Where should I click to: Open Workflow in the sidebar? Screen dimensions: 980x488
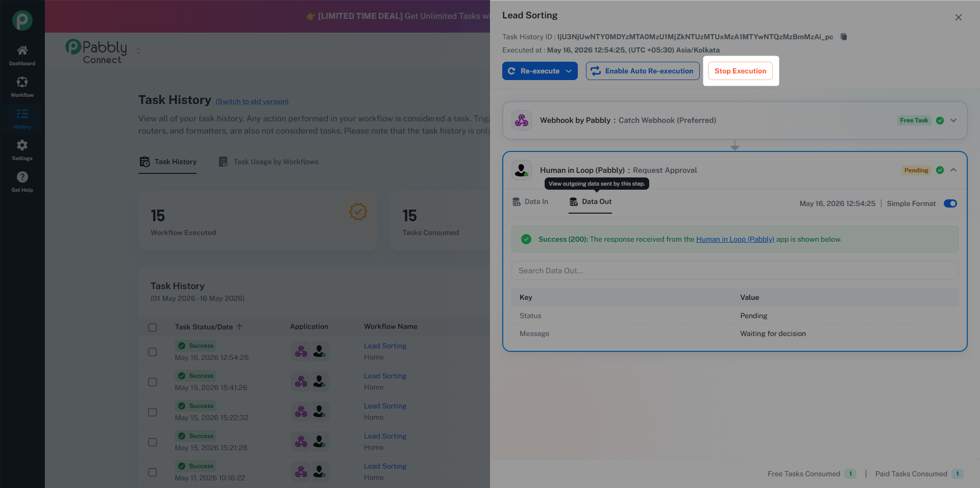(22, 87)
